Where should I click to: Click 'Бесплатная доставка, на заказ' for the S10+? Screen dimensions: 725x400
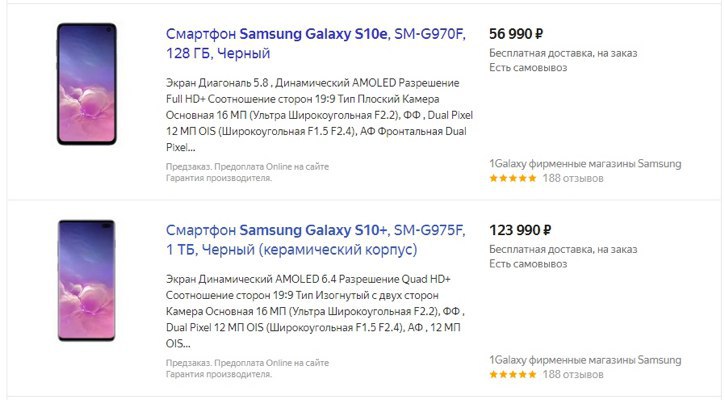click(x=563, y=249)
